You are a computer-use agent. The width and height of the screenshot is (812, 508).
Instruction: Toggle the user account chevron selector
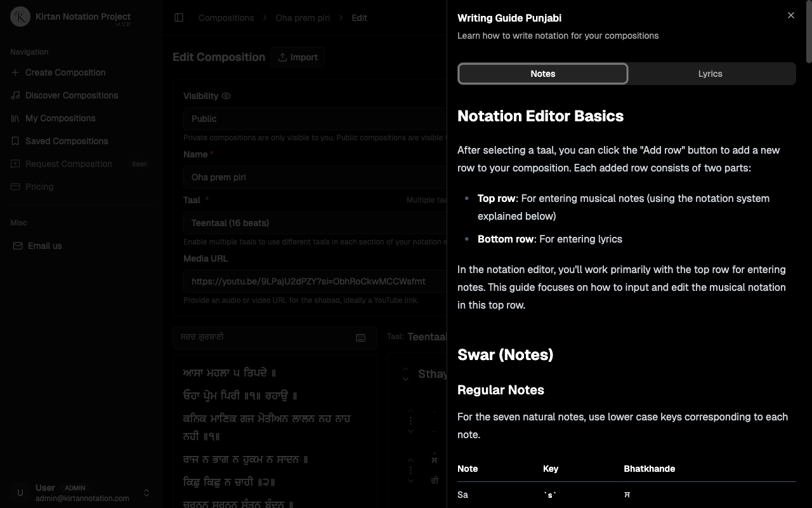[x=146, y=493]
